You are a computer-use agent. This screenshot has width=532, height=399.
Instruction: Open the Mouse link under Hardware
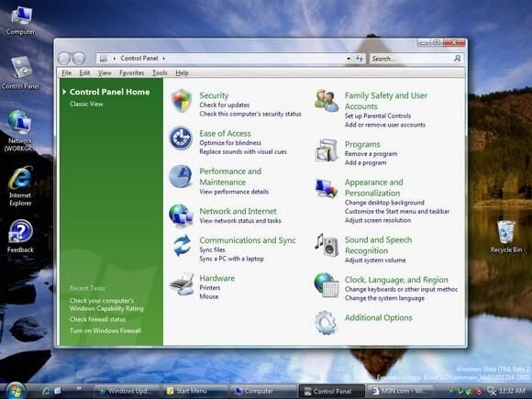tap(209, 296)
